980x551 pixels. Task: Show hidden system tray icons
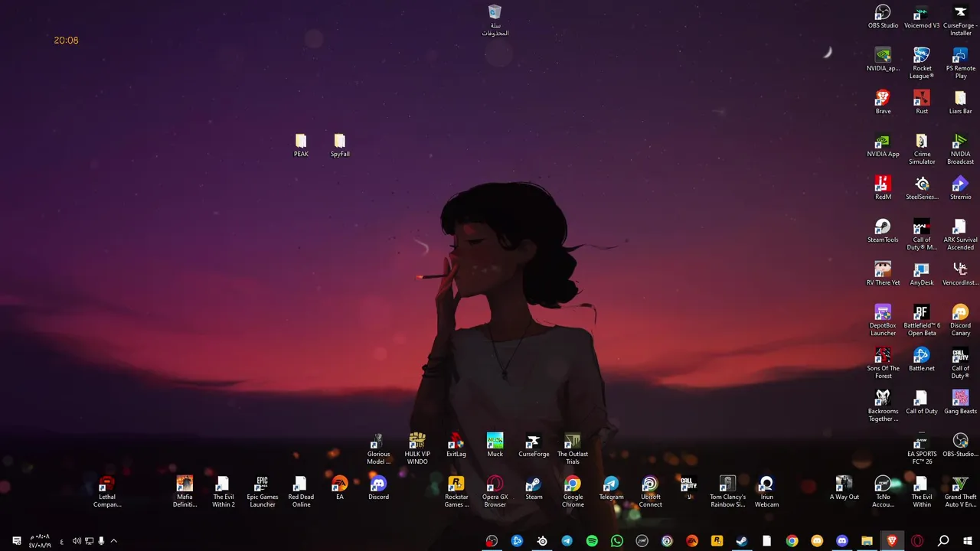point(113,541)
